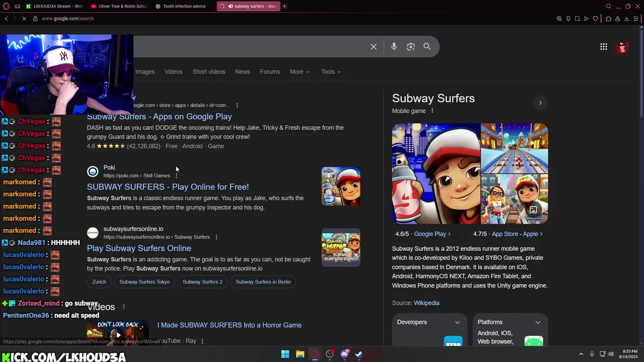Open the volume control in system tray
This screenshot has height=362, width=644.
611,354
